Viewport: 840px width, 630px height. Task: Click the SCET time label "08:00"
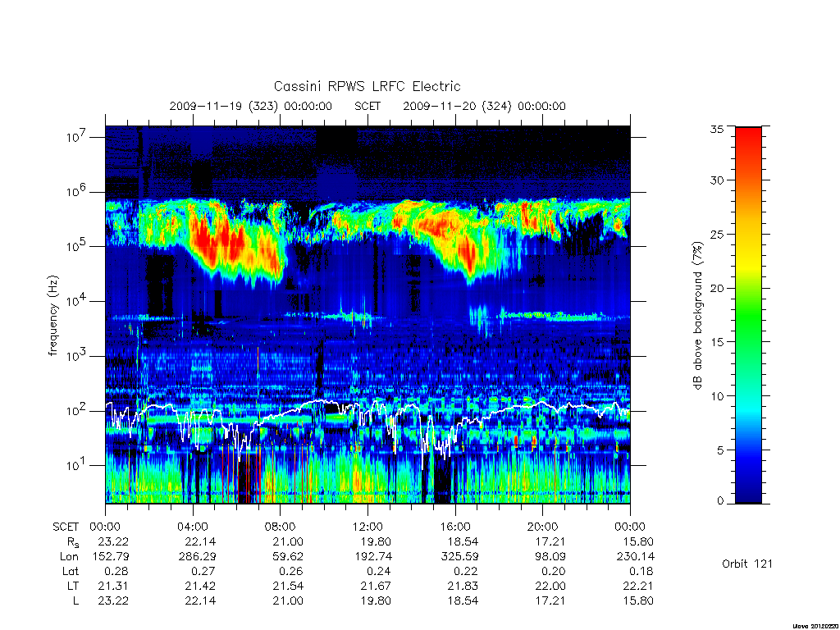click(x=280, y=527)
